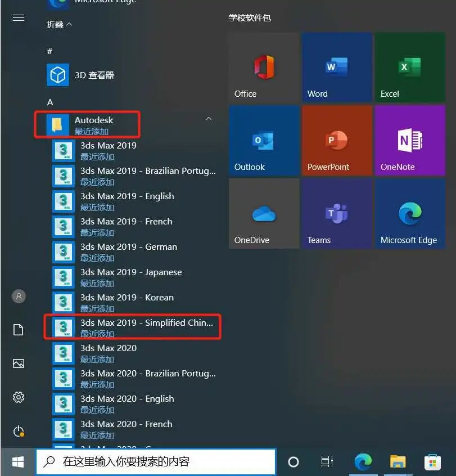Open the Microsoft Edge tile

(410, 214)
